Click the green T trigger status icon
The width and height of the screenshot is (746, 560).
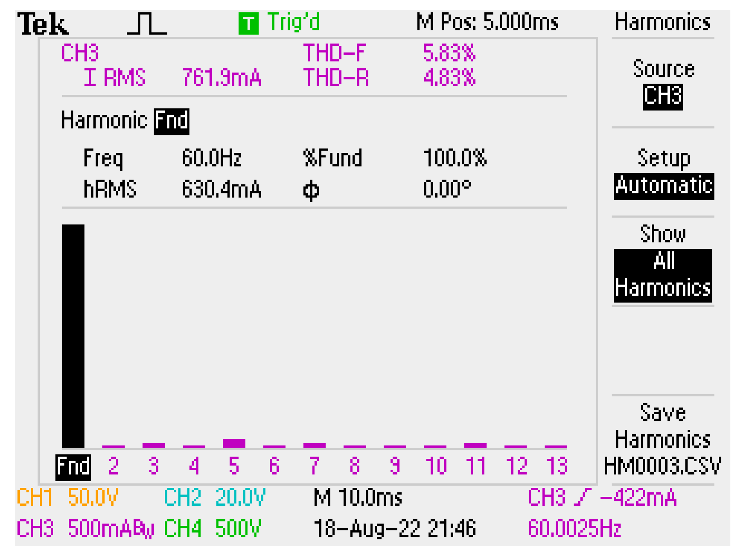click(x=248, y=23)
